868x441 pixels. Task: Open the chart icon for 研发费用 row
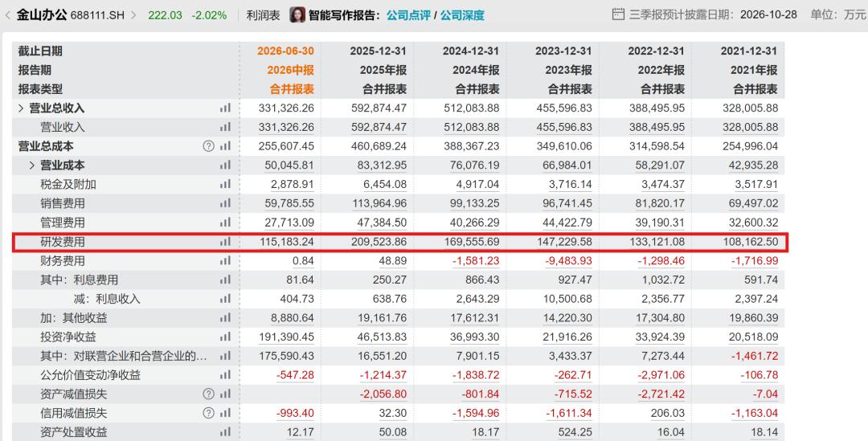[225, 242]
